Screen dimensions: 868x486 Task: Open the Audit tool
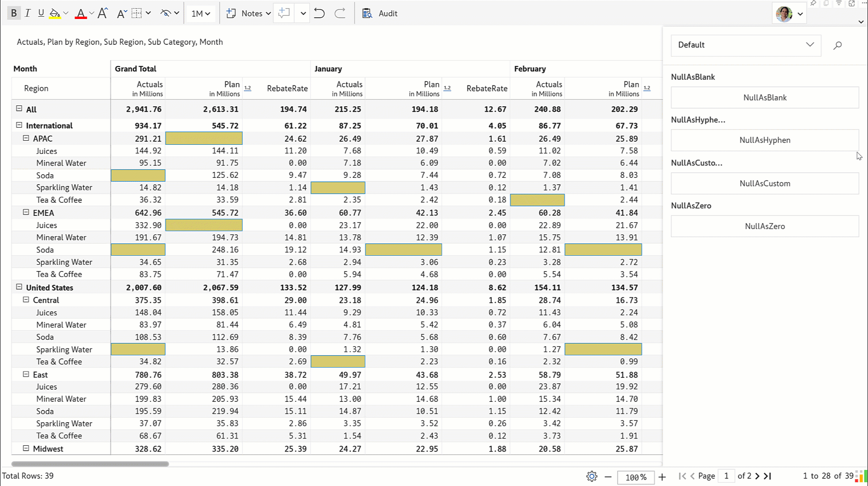click(380, 13)
